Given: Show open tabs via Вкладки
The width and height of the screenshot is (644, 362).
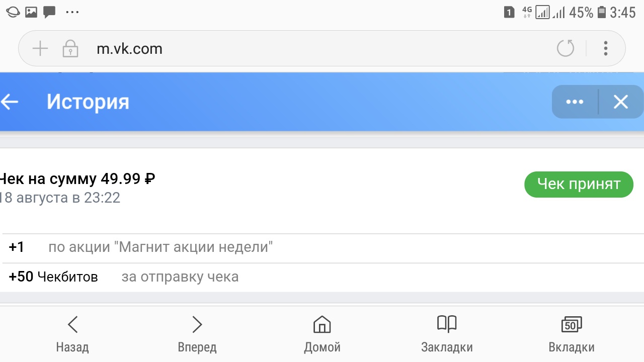Looking at the screenshot, I should tap(572, 334).
